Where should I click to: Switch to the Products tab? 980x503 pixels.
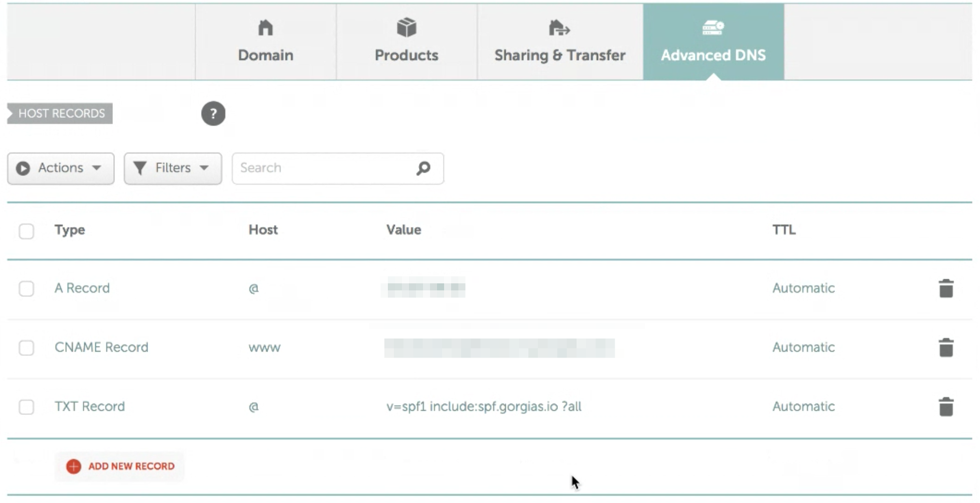(x=406, y=42)
